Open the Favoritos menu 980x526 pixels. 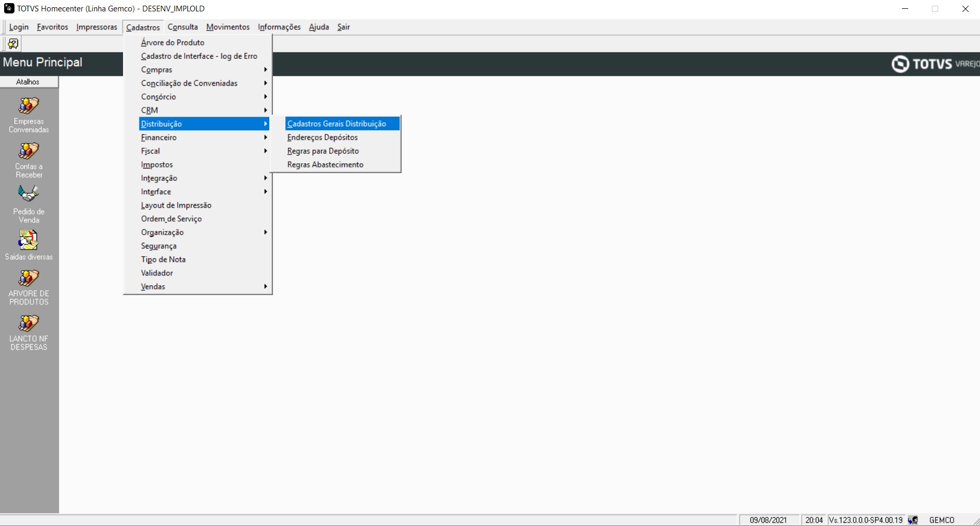52,27
